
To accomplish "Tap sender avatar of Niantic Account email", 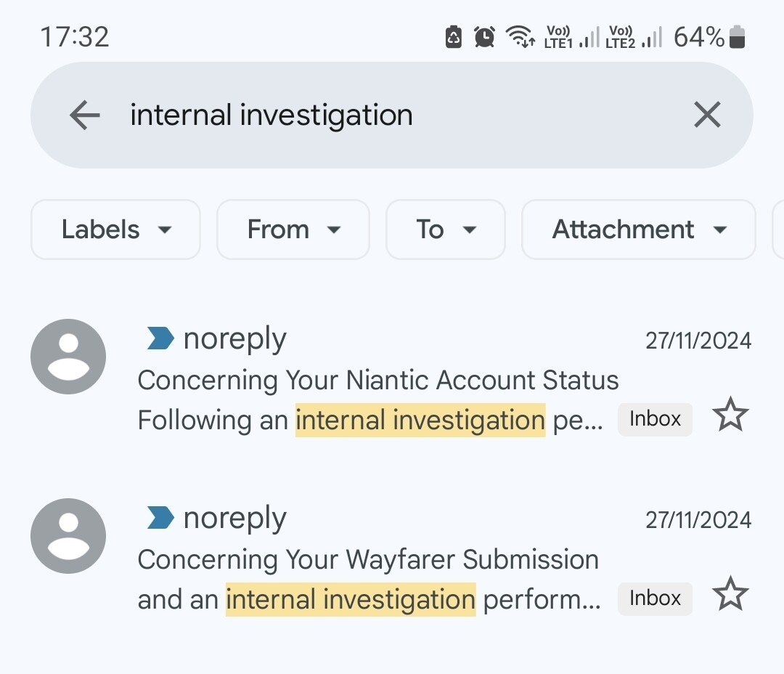I will (68, 357).
